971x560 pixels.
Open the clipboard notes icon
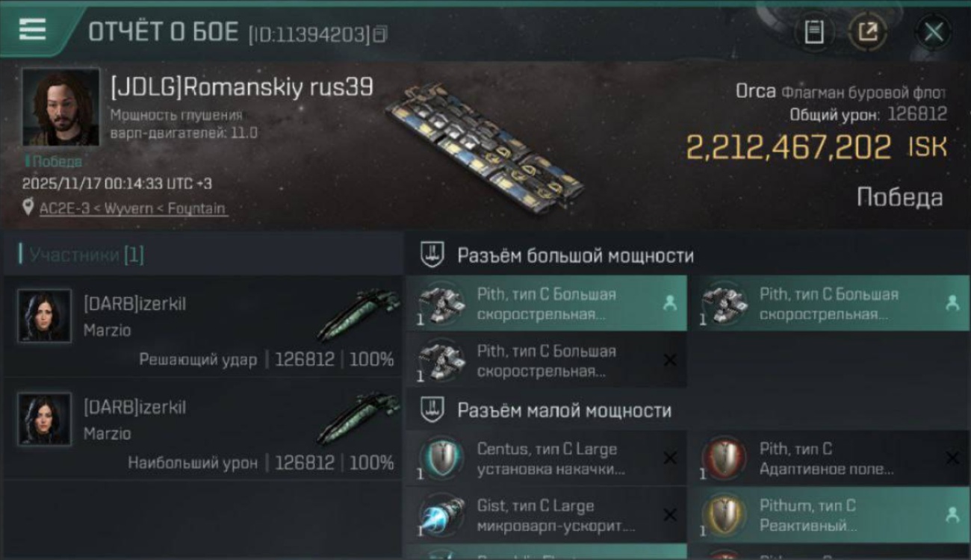(x=813, y=32)
